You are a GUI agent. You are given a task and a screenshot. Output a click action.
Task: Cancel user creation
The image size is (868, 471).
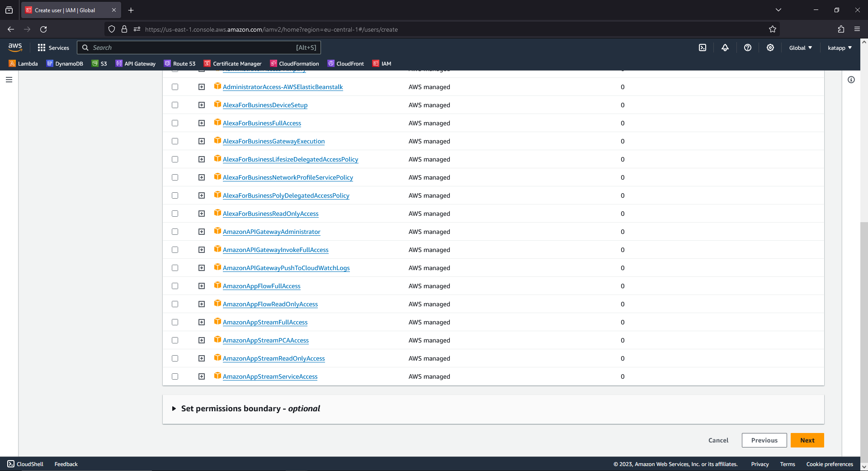(x=718, y=440)
